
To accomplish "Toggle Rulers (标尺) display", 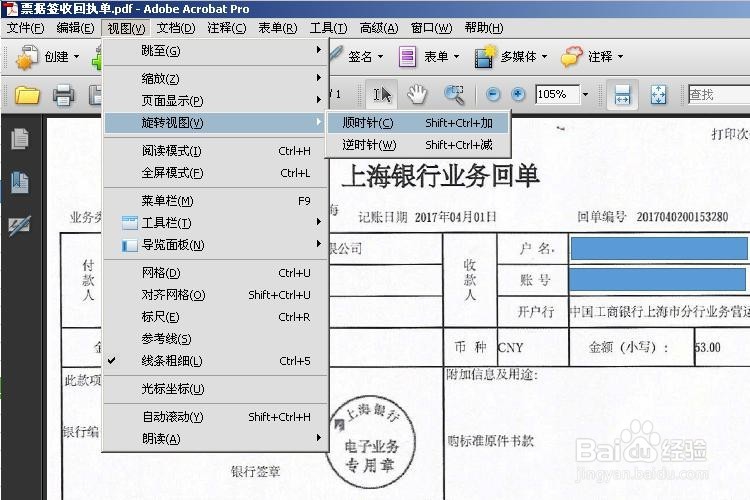I will (x=217, y=317).
